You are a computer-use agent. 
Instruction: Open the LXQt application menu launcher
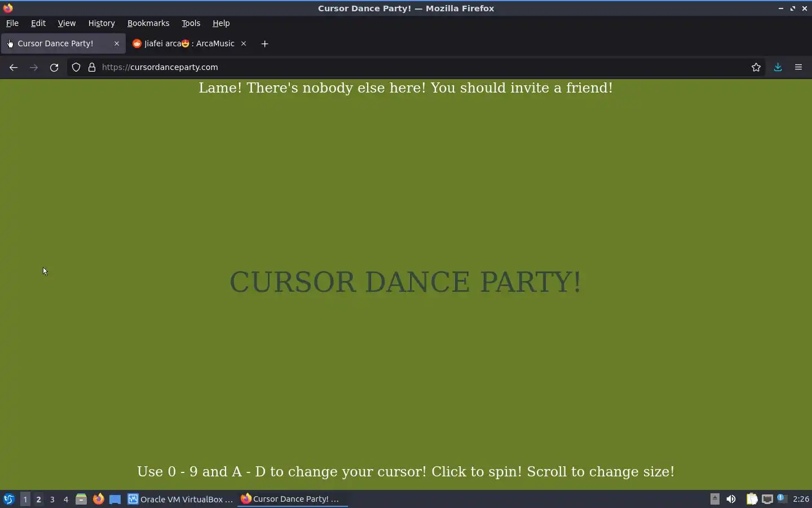point(9,499)
